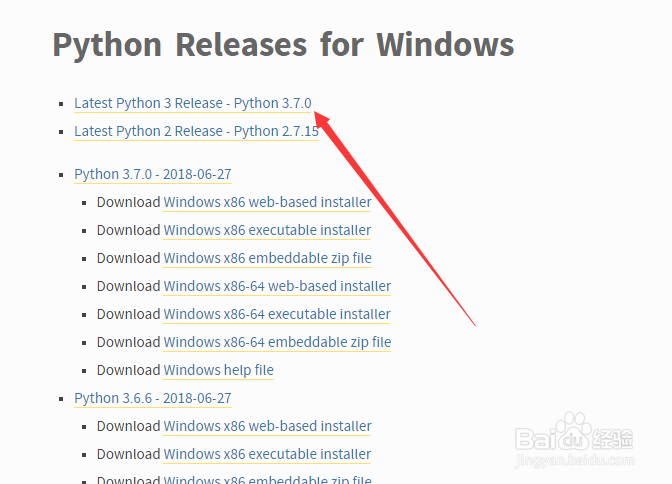Click the Python 3.6.6 - 2018-06-27 release link

pos(152,398)
